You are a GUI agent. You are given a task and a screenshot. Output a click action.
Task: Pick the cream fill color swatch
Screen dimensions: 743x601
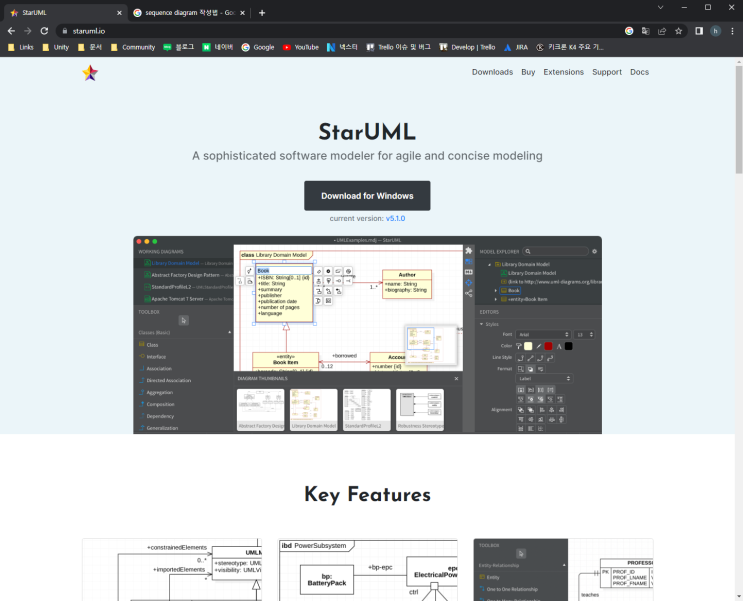coord(528,346)
